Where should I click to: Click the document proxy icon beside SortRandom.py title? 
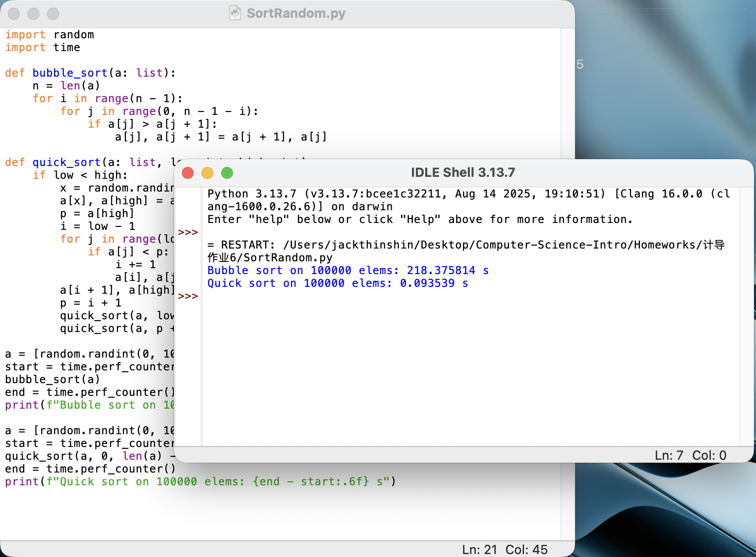point(236,13)
